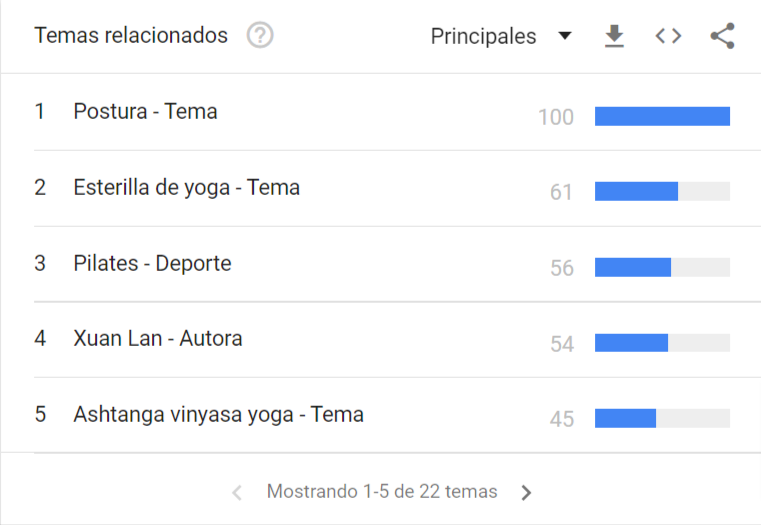Expand the Principales dropdown arrow
The width and height of the screenshot is (761, 525).
[564, 35]
